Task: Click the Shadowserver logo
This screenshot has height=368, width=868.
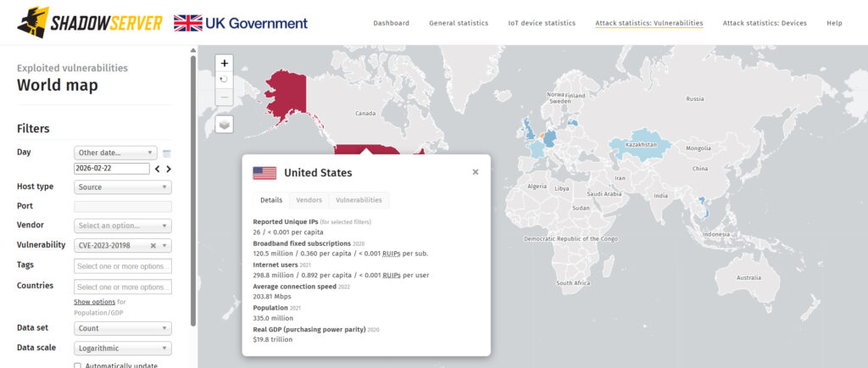Action: (x=89, y=22)
